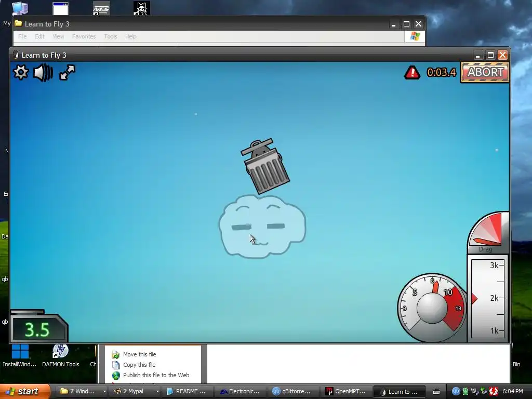Image resolution: width=532 pixels, height=399 pixels.
Task: Close the Learn to Fly 3 game window
Action: [502, 55]
